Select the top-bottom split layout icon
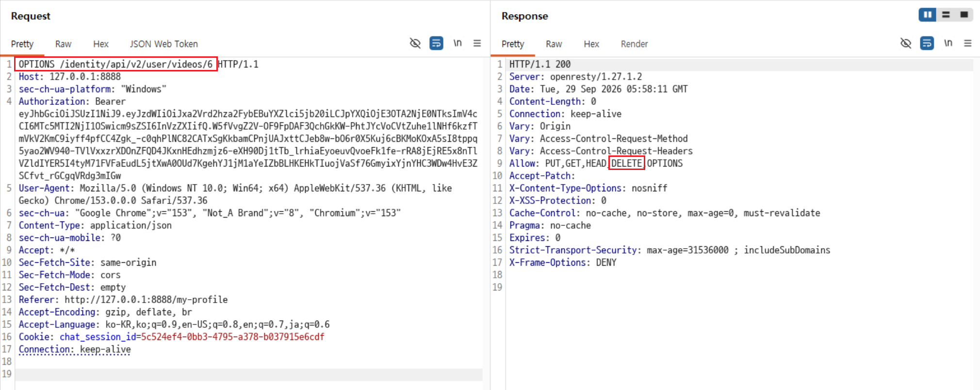 pos(946,15)
